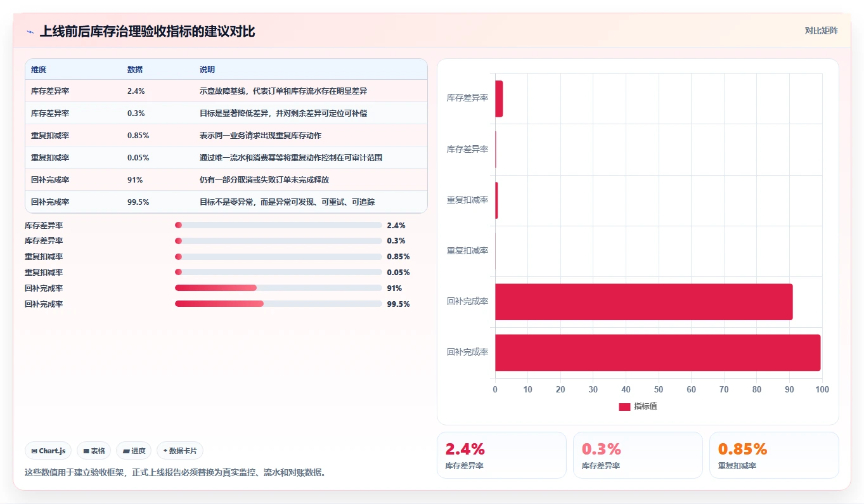Image resolution: width=864 pixels, height=504 pixels.
Task: Click the 0.85% 重复扣减率 data card
Action: 774,455
